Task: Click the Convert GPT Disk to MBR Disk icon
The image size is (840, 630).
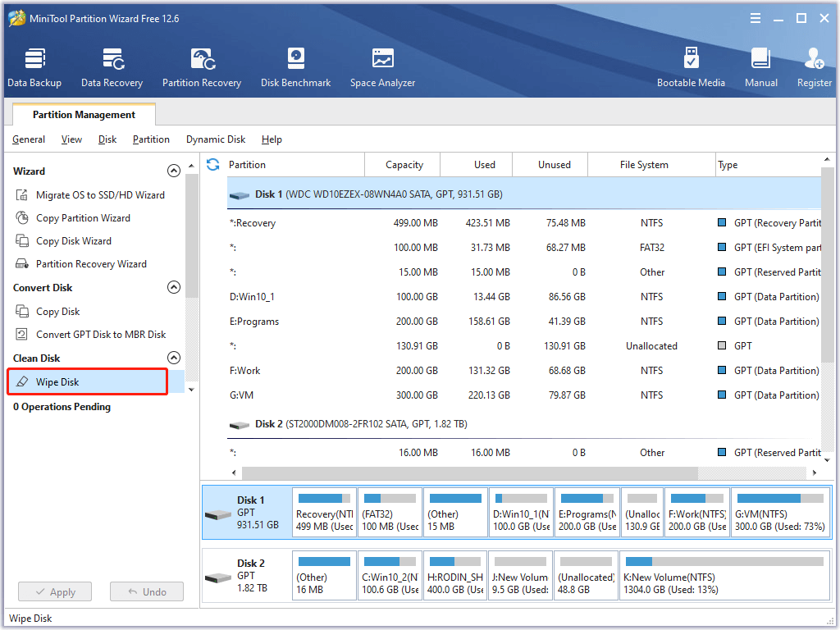Action: pyautogui.click(x=21, y=335)
